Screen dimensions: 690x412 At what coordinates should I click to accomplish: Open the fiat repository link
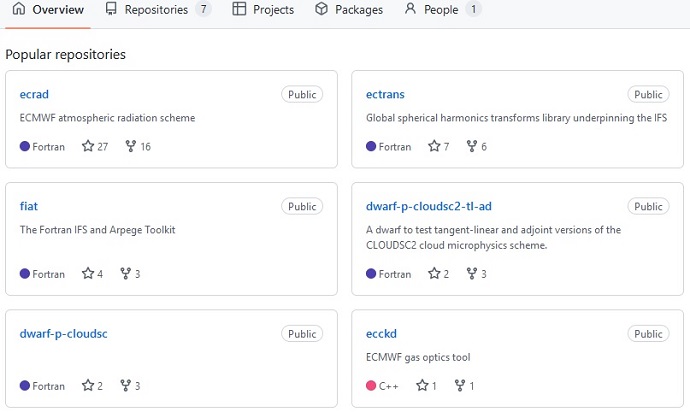point(29,206)
